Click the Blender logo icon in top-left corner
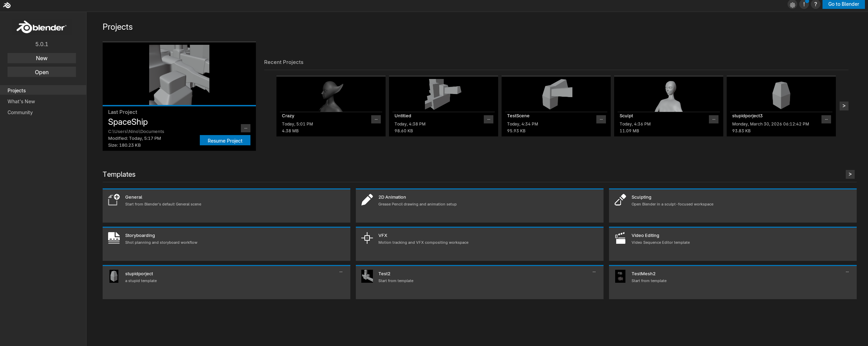This screenshot has width=868, height=346. point(7,5)
